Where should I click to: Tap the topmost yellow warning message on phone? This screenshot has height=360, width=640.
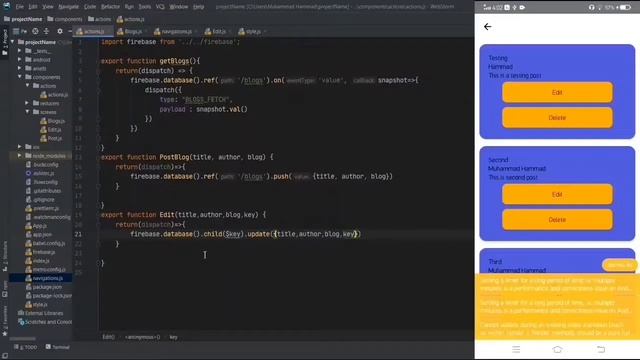tap(557, 284)
